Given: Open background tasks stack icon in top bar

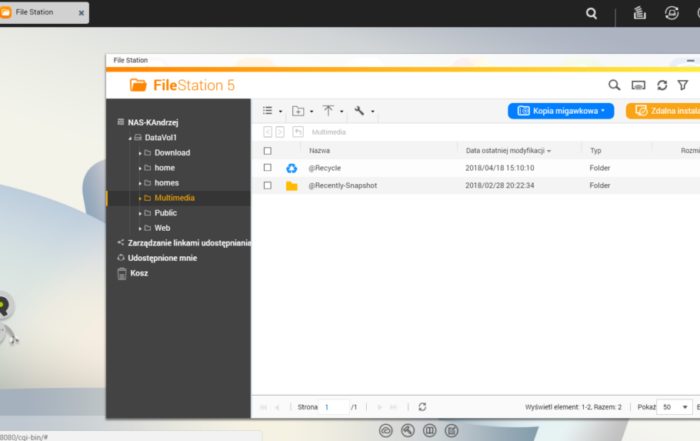Looking at the screenshot, I should coord(639,13).
